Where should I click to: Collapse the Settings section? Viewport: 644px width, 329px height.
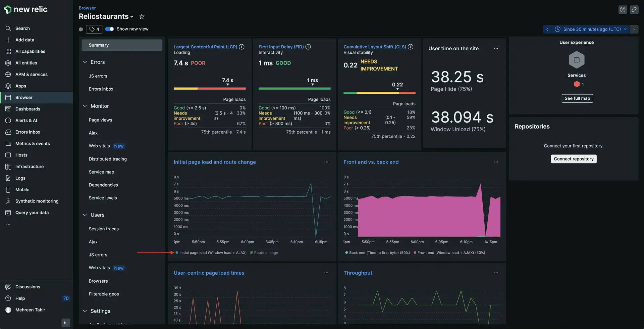coord(85,311)
